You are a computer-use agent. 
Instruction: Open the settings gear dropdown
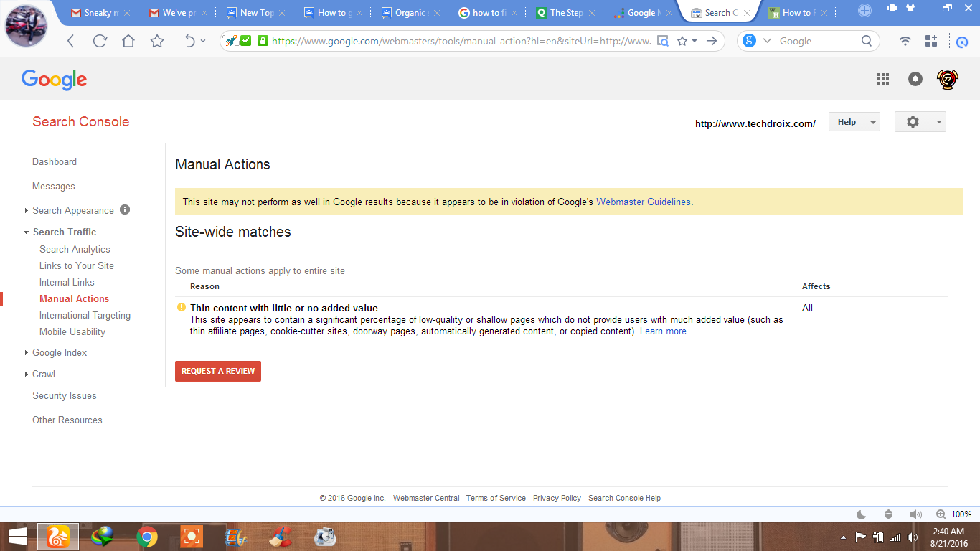point(920,122)
